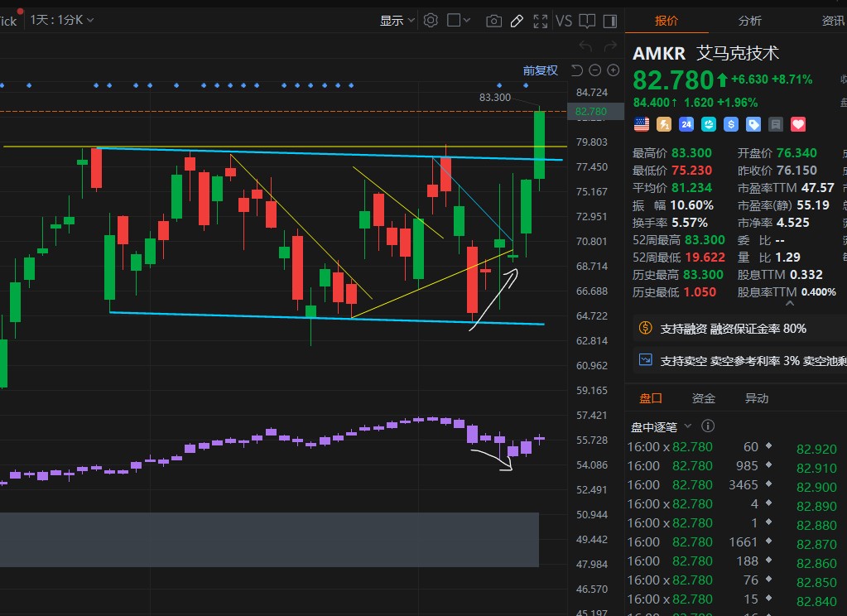847x616 pixels.
Task: Click the teal round badge icon
Action: click(x=709, y=124)
